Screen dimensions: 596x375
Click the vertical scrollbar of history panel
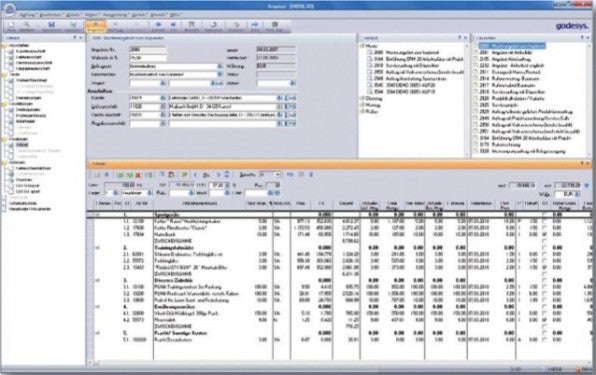coord(467,100)
